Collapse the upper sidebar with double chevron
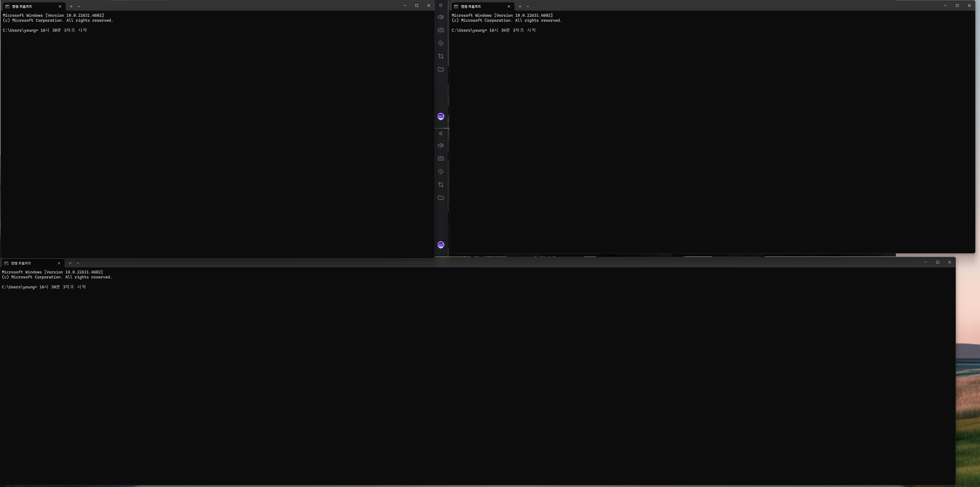Image resolution: width=980 pixels, height=487 pixels. pyautogui.click(x=440, y=5)
